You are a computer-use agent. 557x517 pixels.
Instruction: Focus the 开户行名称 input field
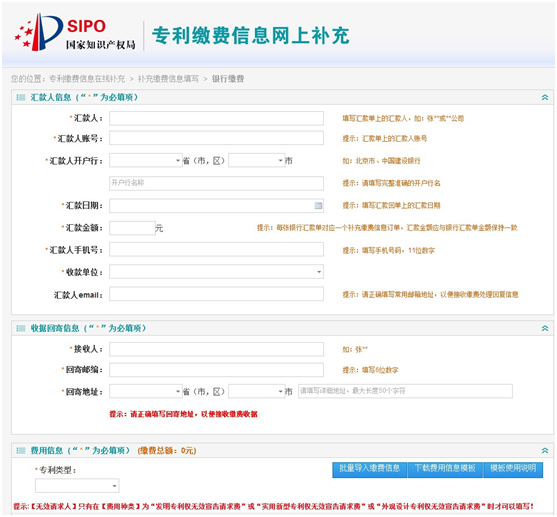click(x=216, y=183)
